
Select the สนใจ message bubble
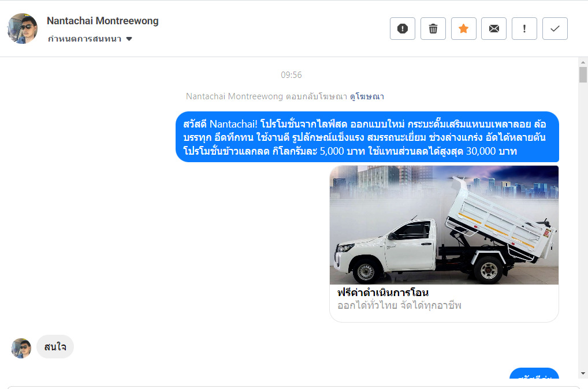(x=55, y=347)
